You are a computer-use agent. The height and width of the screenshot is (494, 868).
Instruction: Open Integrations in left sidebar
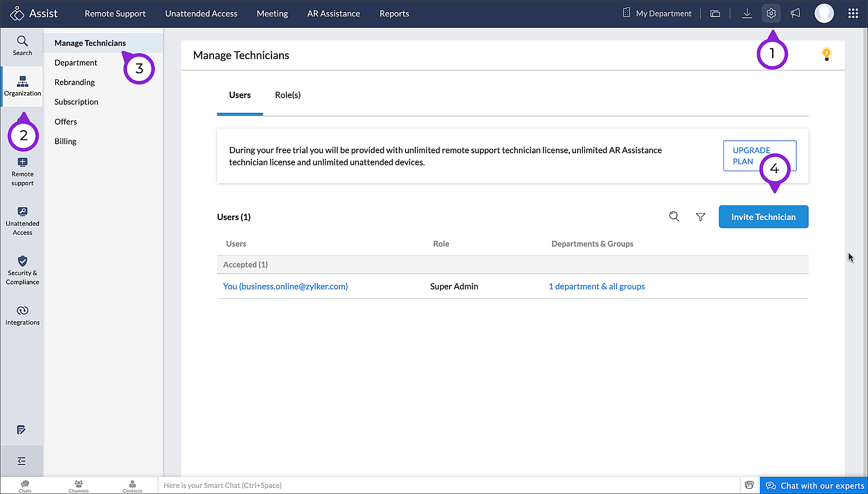(23, 316)
